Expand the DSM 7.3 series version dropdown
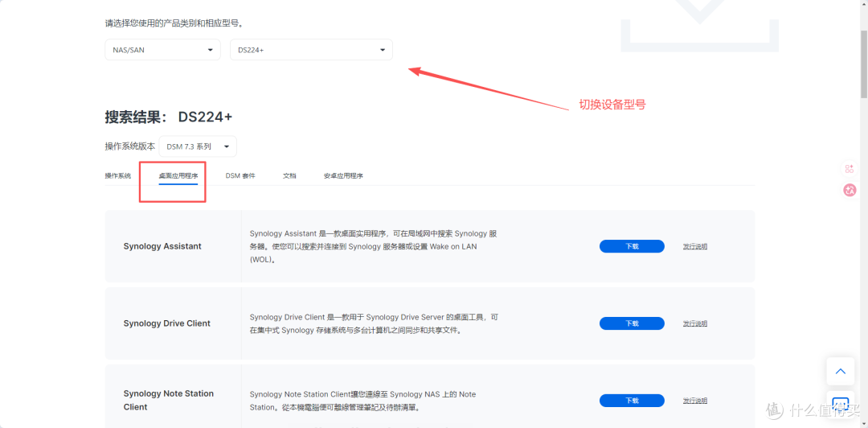 (x=198, y=146)
